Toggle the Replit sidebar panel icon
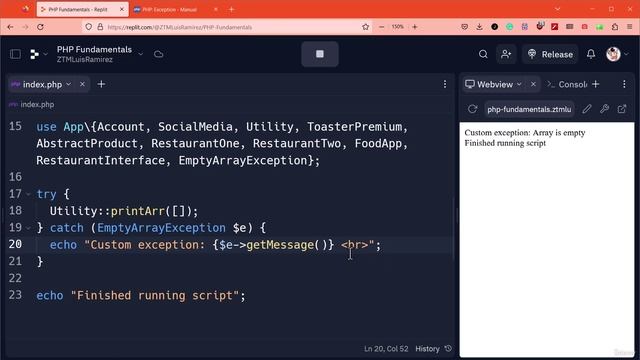The image size is (640, 360). (x=16, y=54)
